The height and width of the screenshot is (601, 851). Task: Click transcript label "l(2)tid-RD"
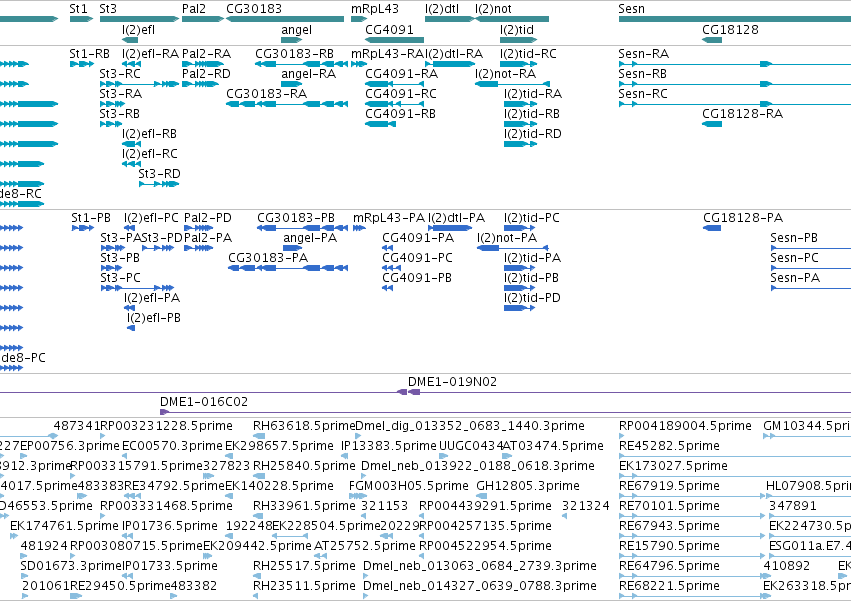coord(532,134)
